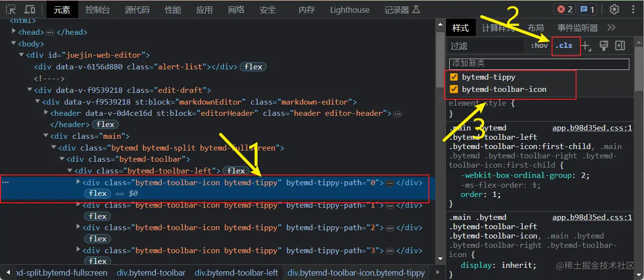The width and height of the screenshot is (644, 280).
Task: Open the paintbrush rendering emulations icon
Action: tap(604, 45)
